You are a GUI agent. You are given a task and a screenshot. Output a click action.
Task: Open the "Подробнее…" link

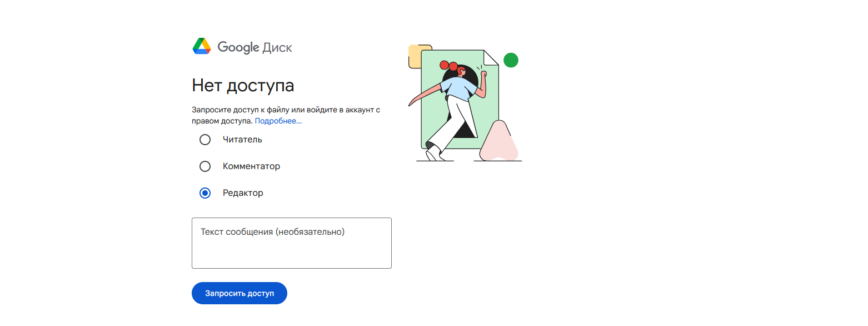point(278,121)
